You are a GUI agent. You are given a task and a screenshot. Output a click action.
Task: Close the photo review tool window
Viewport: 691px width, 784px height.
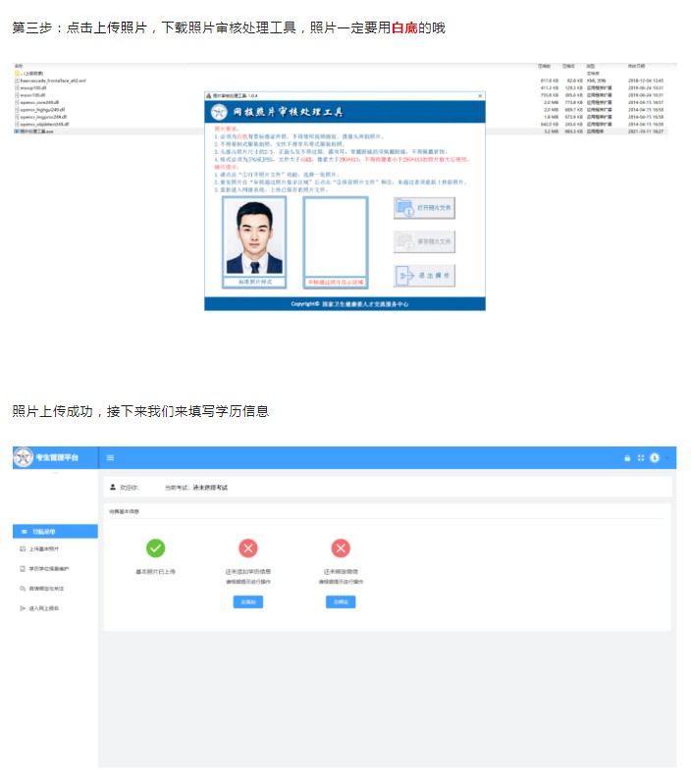pos(479,96)
